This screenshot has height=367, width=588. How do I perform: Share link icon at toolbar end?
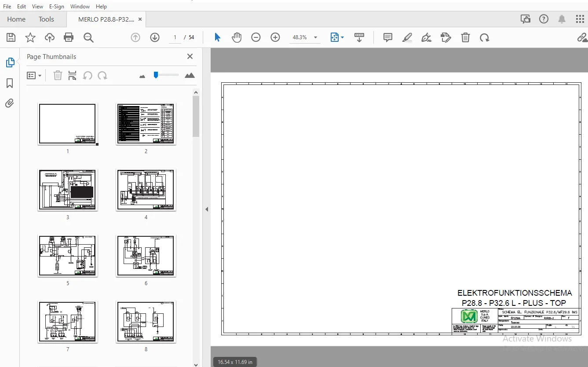click(x=582, y=37)
